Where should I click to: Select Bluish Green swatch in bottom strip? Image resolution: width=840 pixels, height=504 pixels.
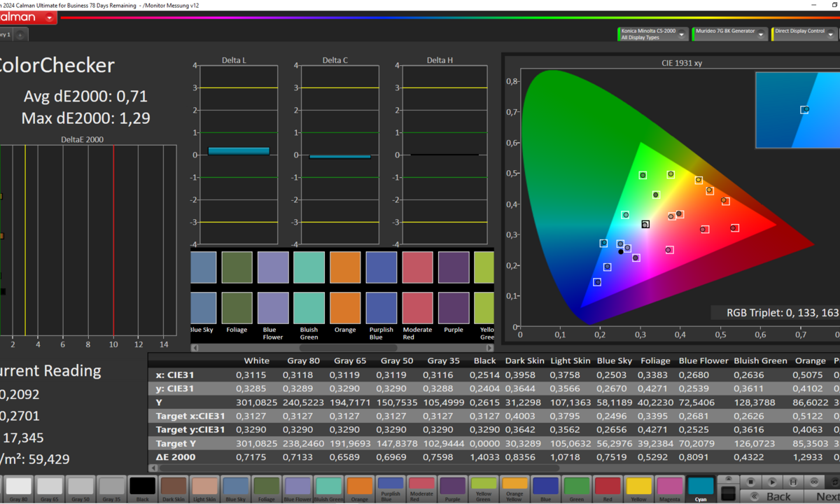pos(328,489)
